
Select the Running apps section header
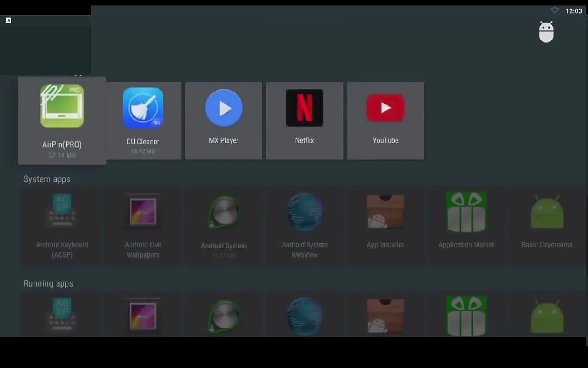click(x=48, y=283)
